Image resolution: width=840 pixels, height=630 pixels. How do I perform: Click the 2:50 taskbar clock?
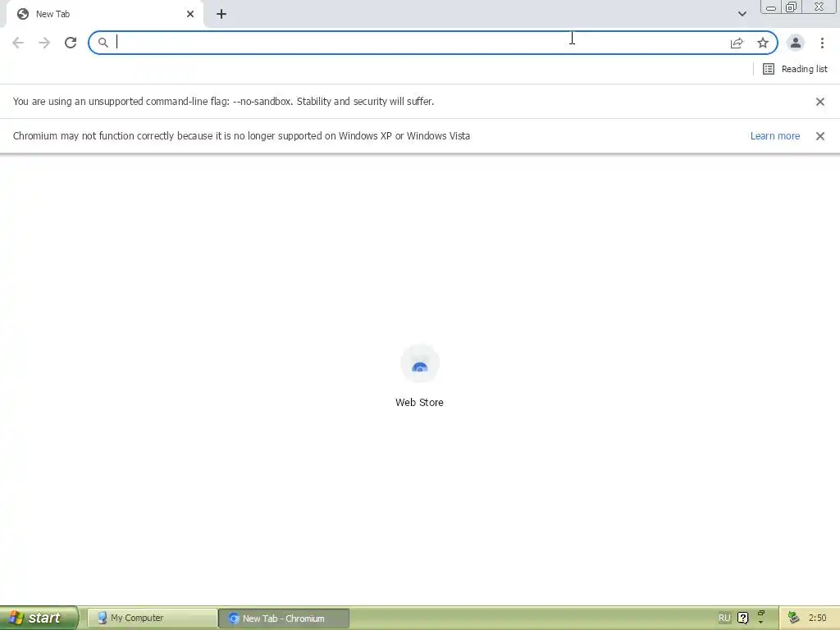coord(818,618)
